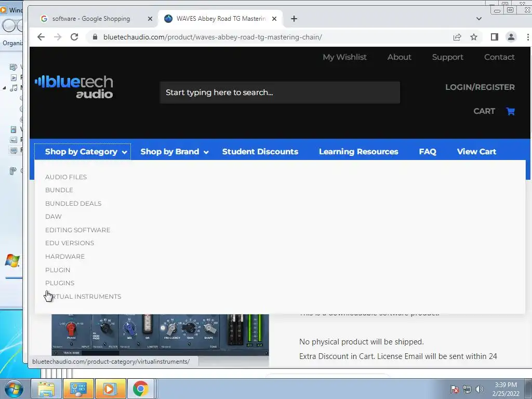Screen dimensions: 532x399
Task: Open a new tab with plus button
Action: point(294,19)
